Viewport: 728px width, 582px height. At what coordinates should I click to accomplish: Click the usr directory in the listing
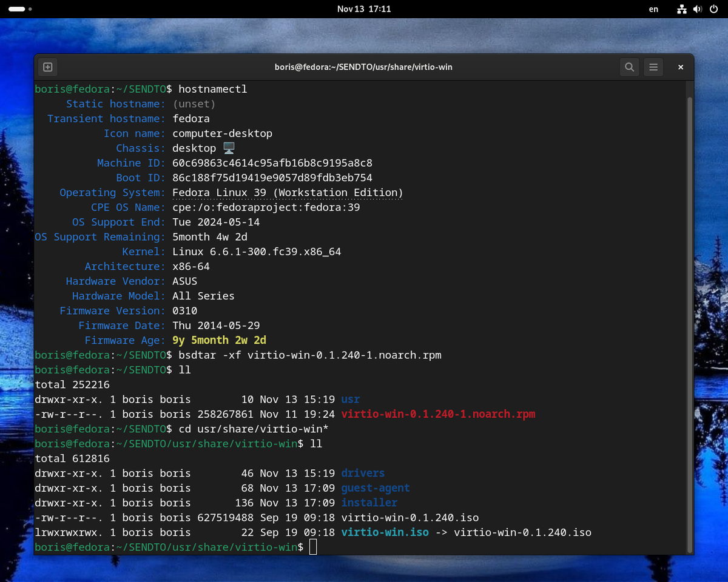[x=350, y=399]
